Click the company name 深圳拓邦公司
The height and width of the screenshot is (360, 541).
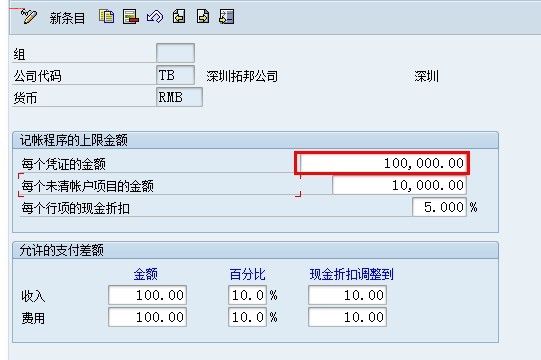coord(242,76)
